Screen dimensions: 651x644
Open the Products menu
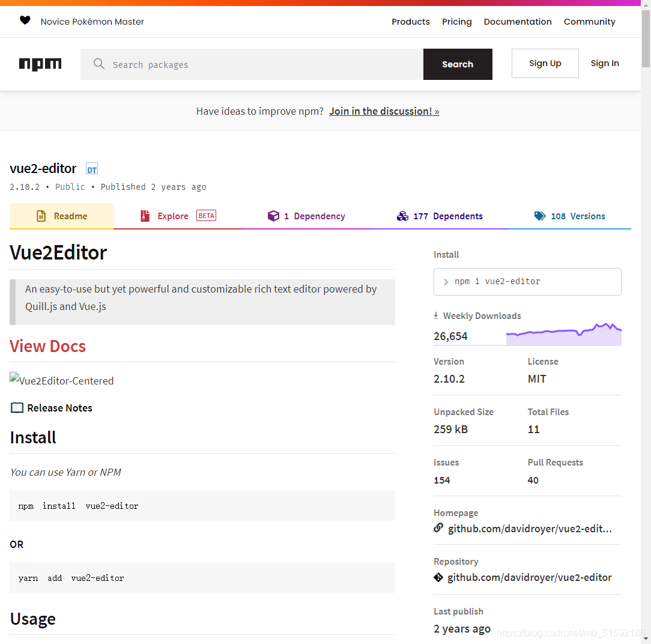(411, 22)
